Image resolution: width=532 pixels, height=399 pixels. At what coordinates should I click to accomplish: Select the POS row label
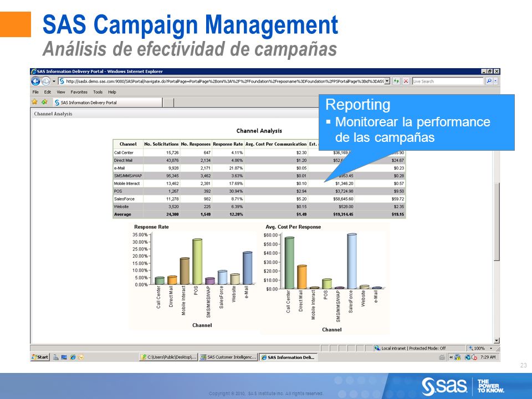[118, 191]
